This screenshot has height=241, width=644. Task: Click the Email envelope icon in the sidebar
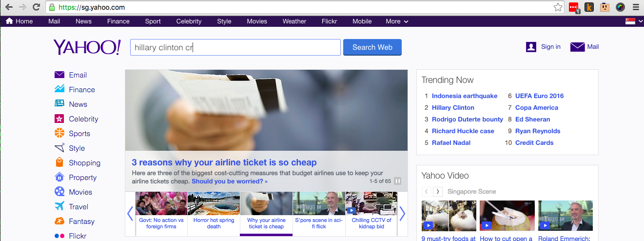pyautogui.click(x=59, y=75)
